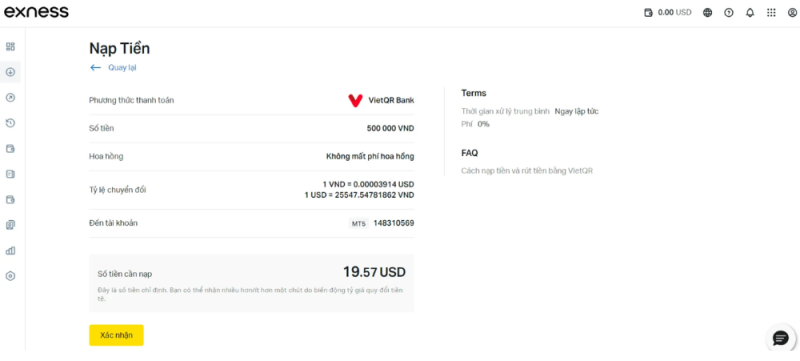Open the language globe icon
Viewport: 800px width, 361px height.
point(707,13)
